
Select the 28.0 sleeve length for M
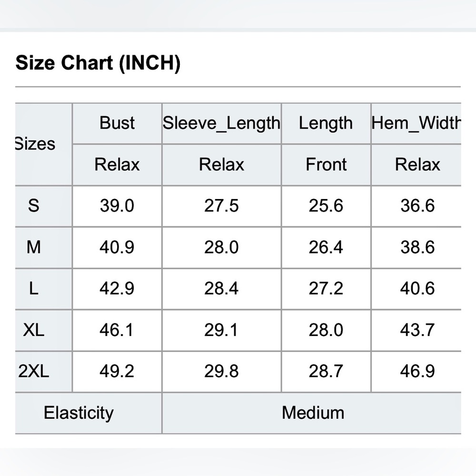222,247
